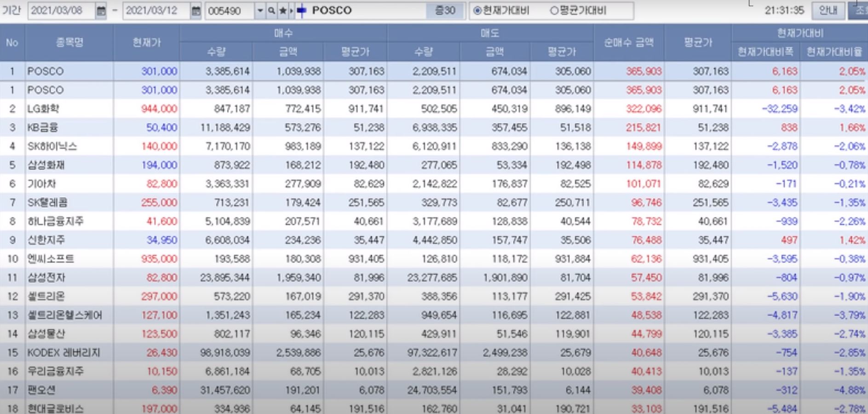The width and height of the screenshot is (868, 414).
Task: Sort by the No column header
Action: [12, 42]
